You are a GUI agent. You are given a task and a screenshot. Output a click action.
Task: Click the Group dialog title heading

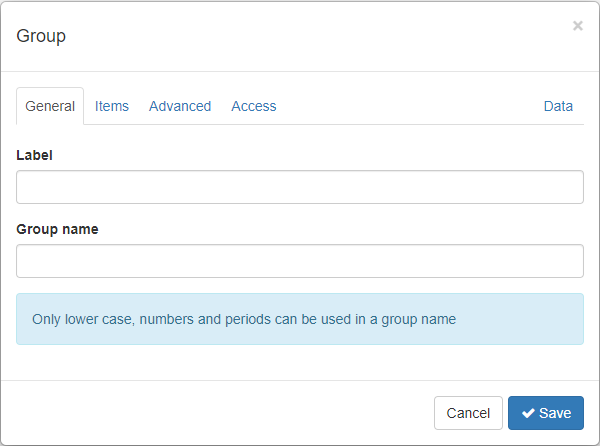click(x=41, y=36)
